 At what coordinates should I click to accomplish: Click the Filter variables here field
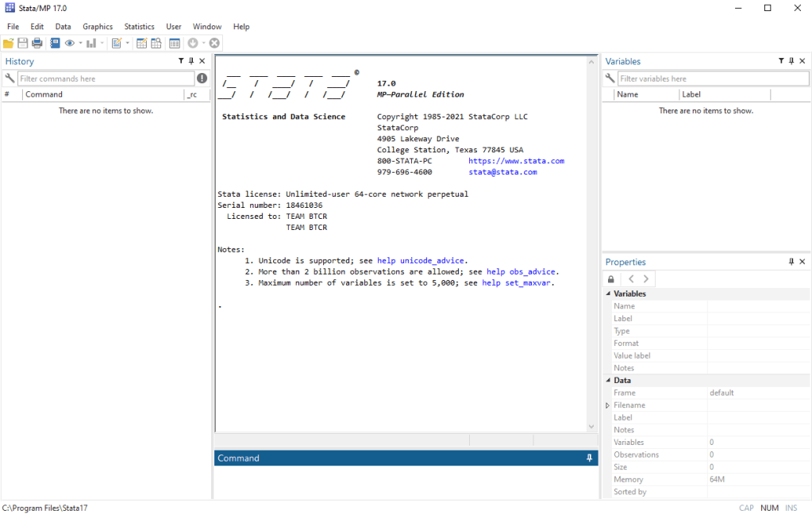[713, 79]
